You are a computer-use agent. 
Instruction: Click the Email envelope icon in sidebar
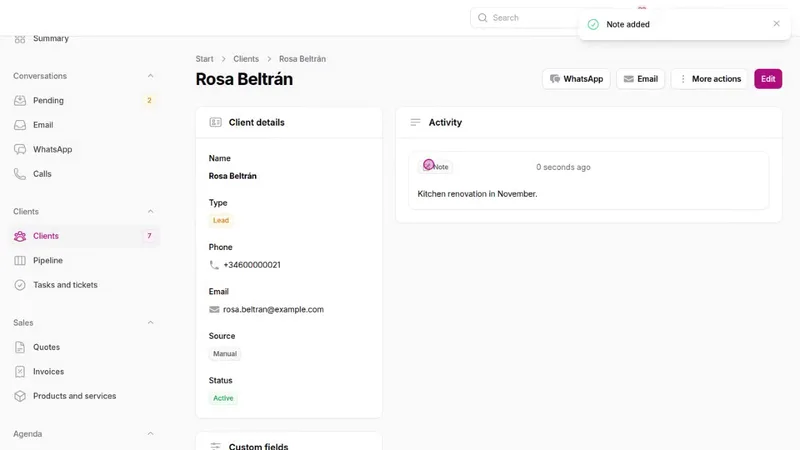click(x=20, y=125)
